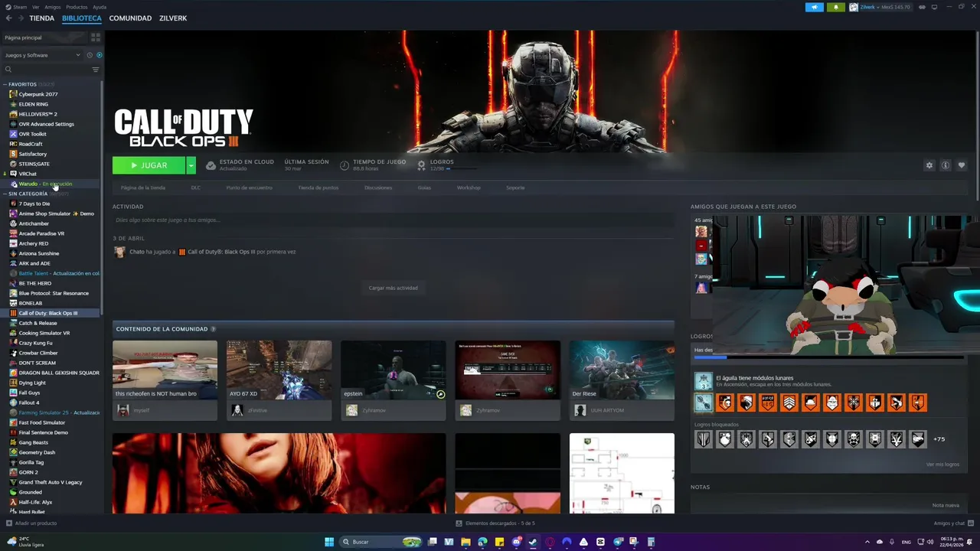This screenshot has width=980, height=551.
Task: Click ELDEN RING game icon
Action: [x=13, y=104]
